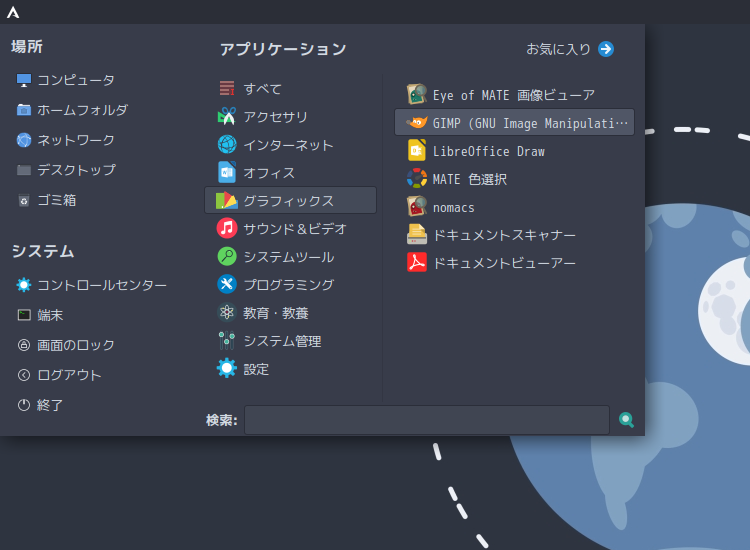Click the nomacs label
The image size is (750, 550).
click(453, 208)
